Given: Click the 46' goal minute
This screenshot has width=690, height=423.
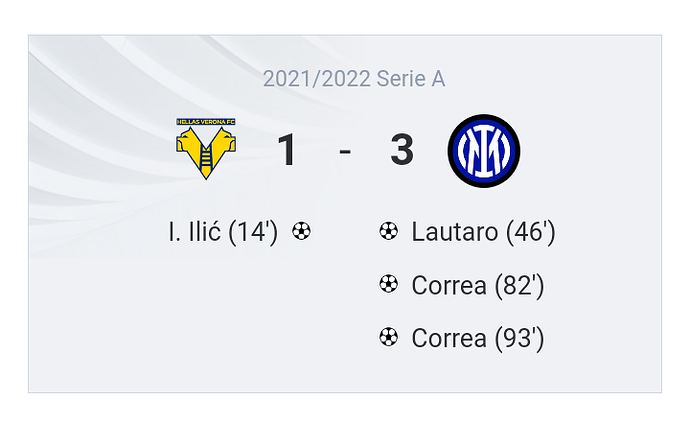Looking at the screenshot, I should point(530,233).
